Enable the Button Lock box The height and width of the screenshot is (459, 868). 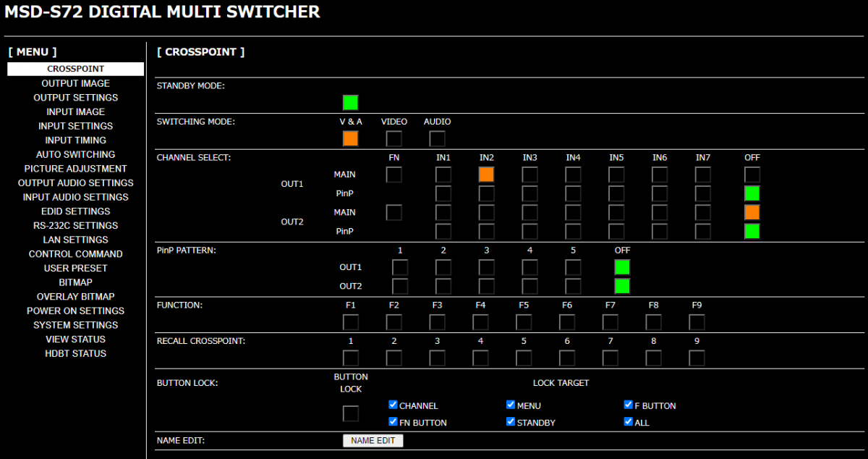click(x=350, y=413)
